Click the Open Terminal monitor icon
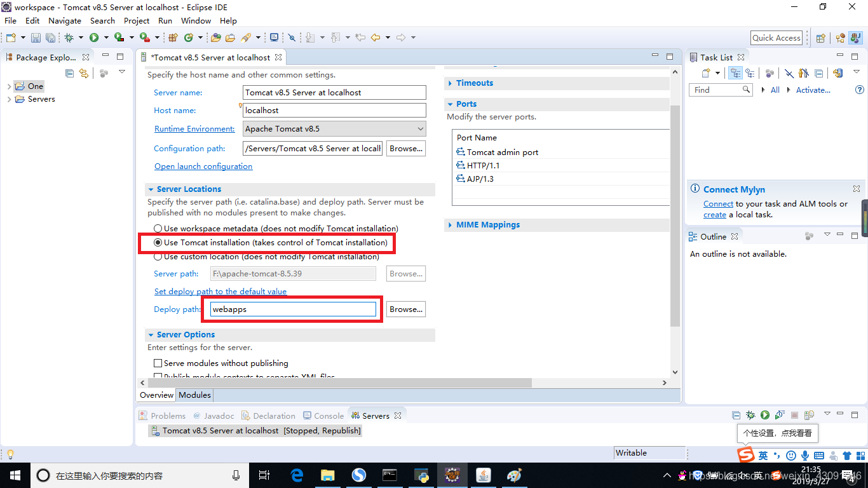The height and width of the screenshot is (488, 868). tap(274, 37)
